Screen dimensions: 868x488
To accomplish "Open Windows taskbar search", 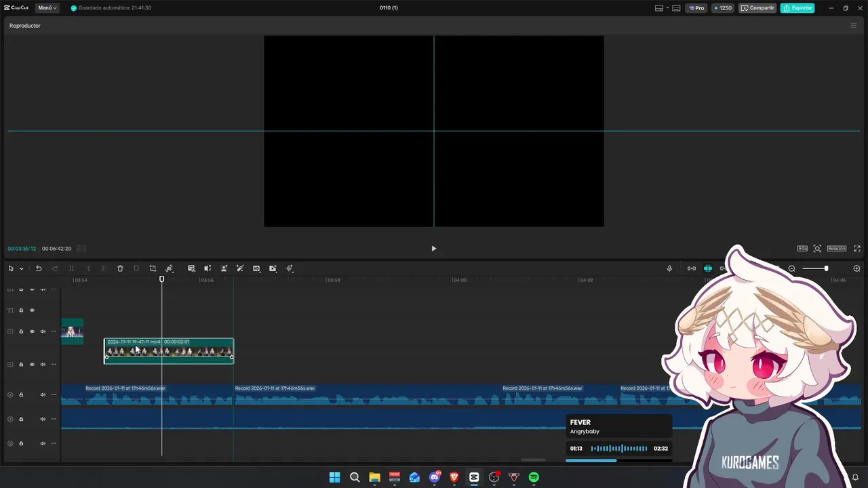I will coord(355,477).
